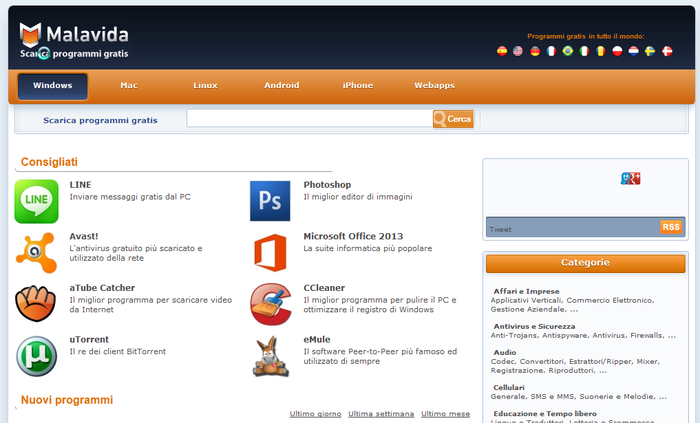Screen dimensions: 700x423
Task: Open the Photoshop title link
Action: 327,185
